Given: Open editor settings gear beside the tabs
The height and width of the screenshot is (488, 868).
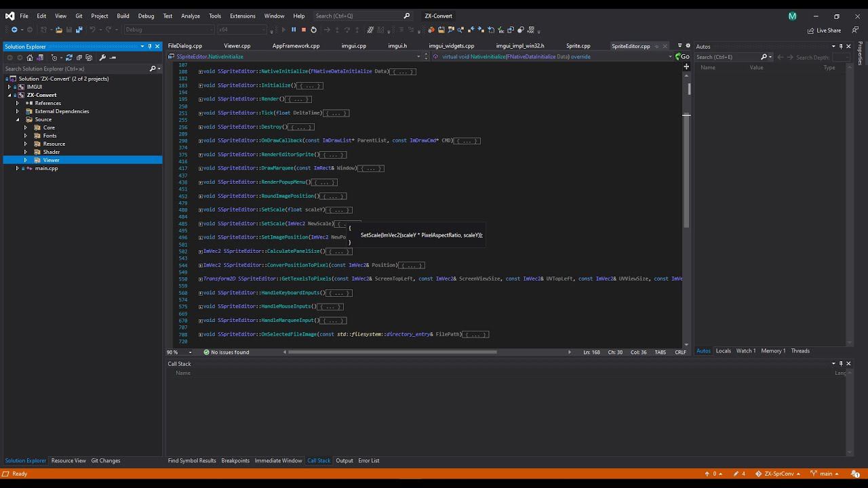Looking at the screenshot, I should click(688, 46).
